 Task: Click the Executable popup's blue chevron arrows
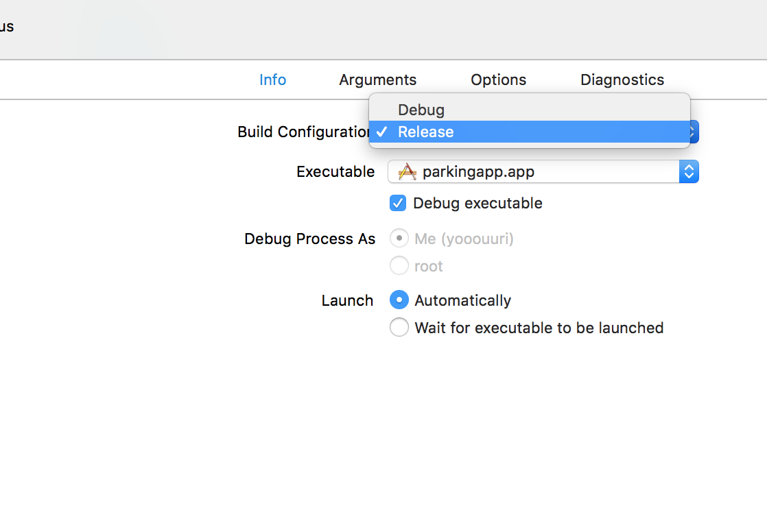[689, 171]
